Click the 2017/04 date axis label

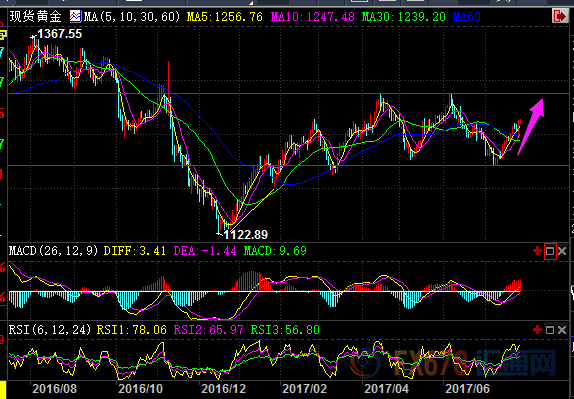[x=387, y=389]
